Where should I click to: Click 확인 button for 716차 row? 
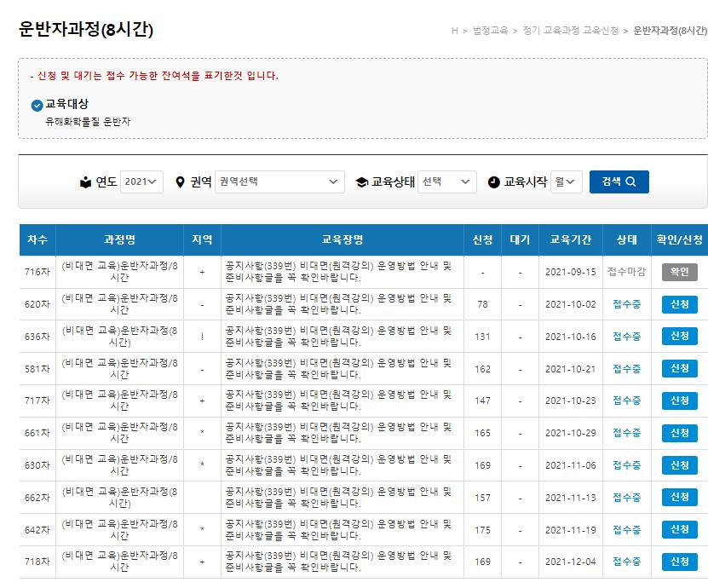(x=680, y=272)
